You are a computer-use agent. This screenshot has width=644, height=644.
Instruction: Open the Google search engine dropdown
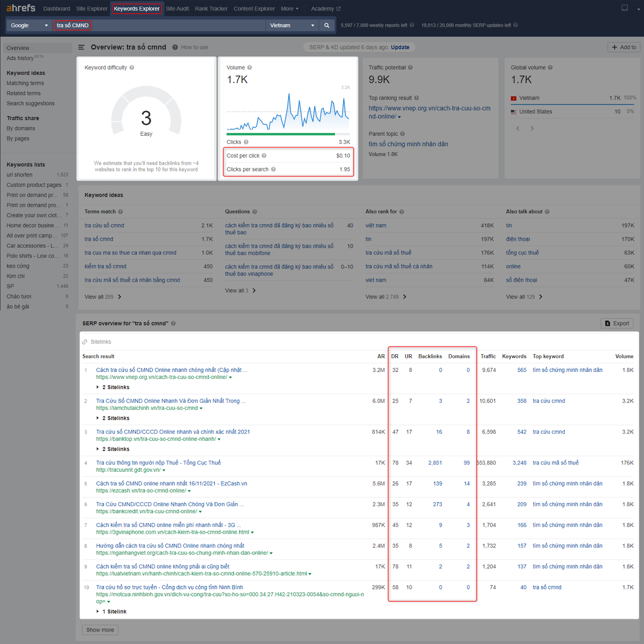pos(29,25)
